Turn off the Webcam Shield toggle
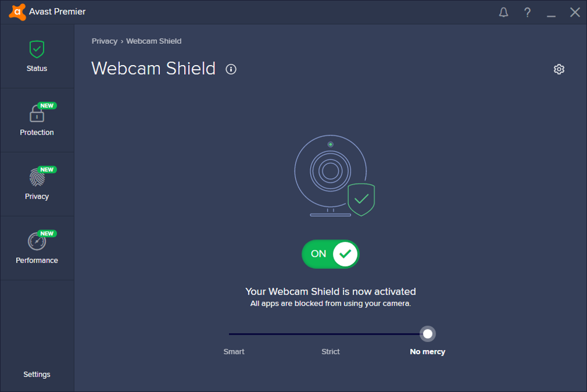 (330, 254)
